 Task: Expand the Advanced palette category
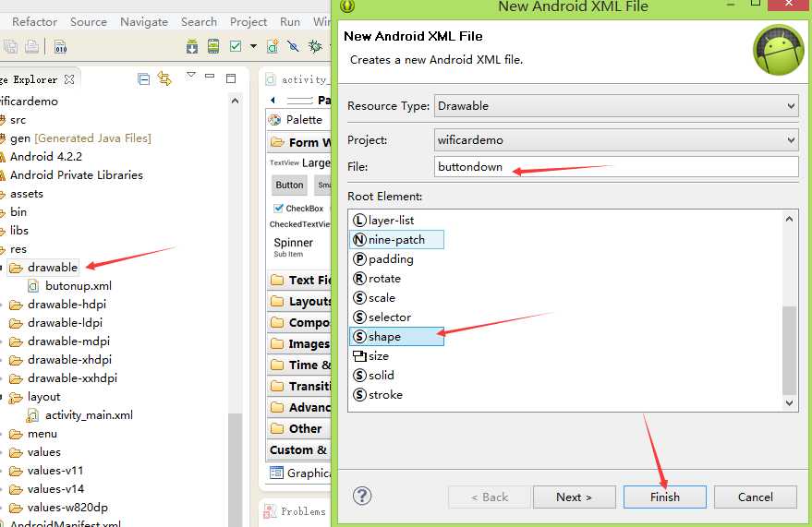[300, 408]
